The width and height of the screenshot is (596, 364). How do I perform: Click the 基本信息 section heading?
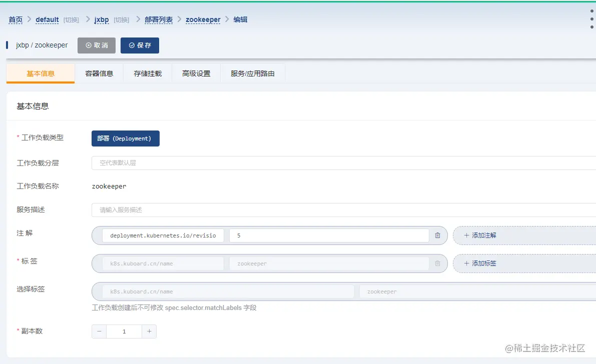[x=33, y=106]
